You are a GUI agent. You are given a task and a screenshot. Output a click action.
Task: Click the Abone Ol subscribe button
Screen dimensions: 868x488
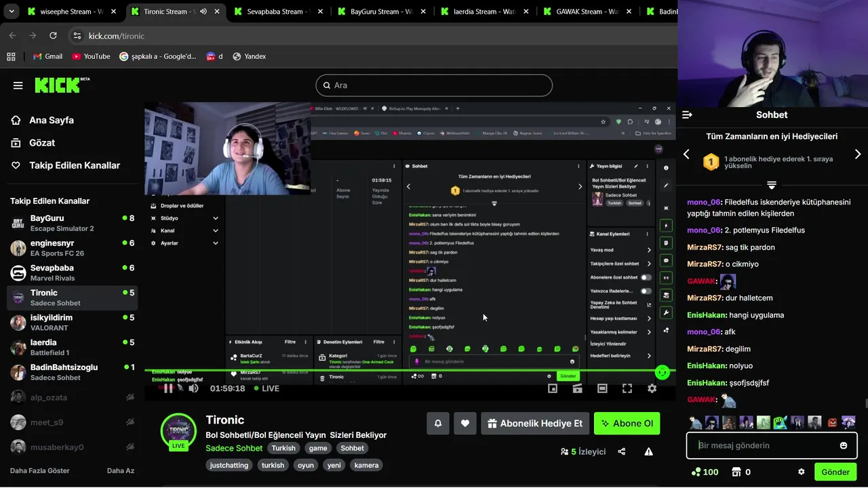click(627, 424)
